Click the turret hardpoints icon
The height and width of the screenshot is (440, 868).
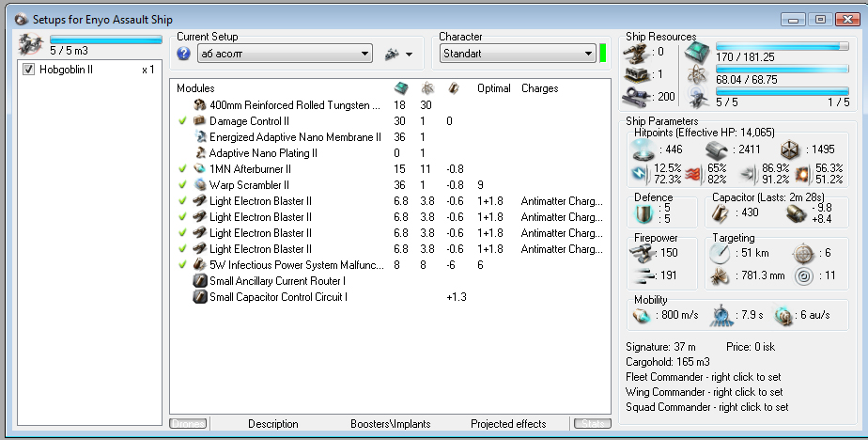click(636, 53)
